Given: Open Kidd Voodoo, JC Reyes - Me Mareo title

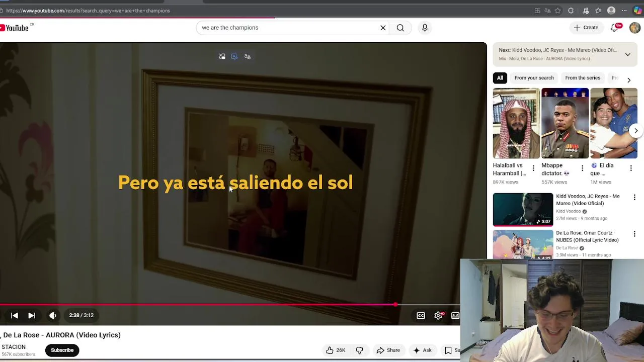Looking at the screenshot, I should 588,200.
